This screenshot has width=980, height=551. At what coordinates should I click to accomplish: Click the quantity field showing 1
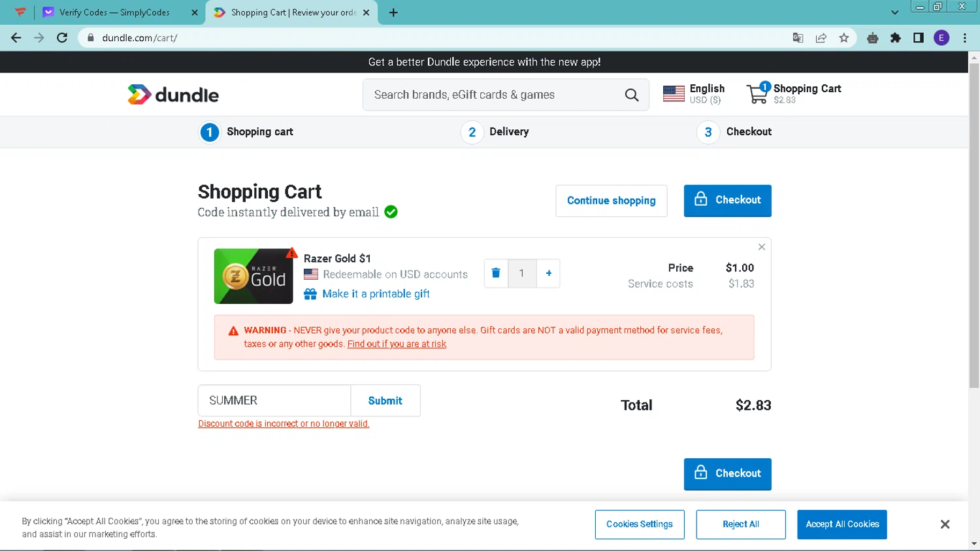click(x=522, y=273)
